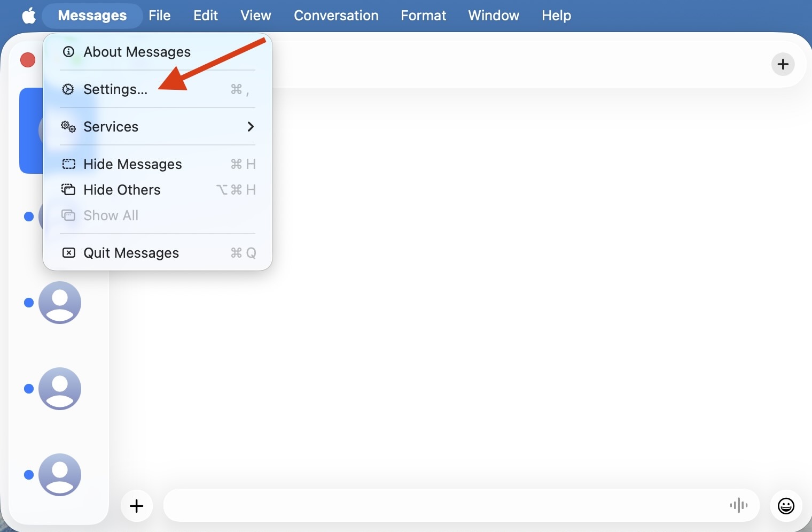Open the Conversation menu
This screenshot has height=532, width=812.
pyautogui.click(x=336, y=16)
